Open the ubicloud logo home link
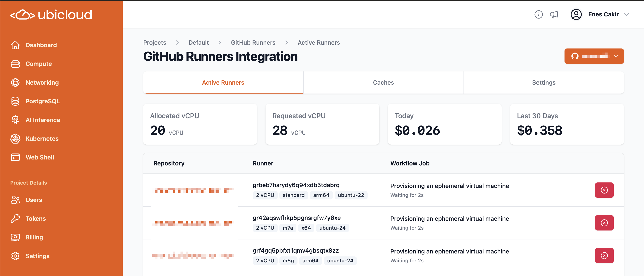Viewport: 644px width, 276px height. coord(51,14)
